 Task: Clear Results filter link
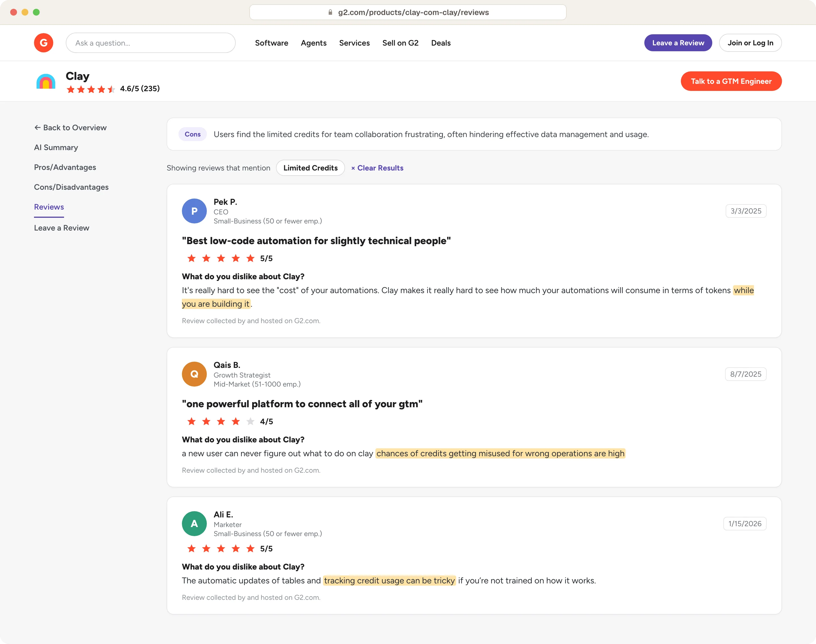tap(377, 168)
